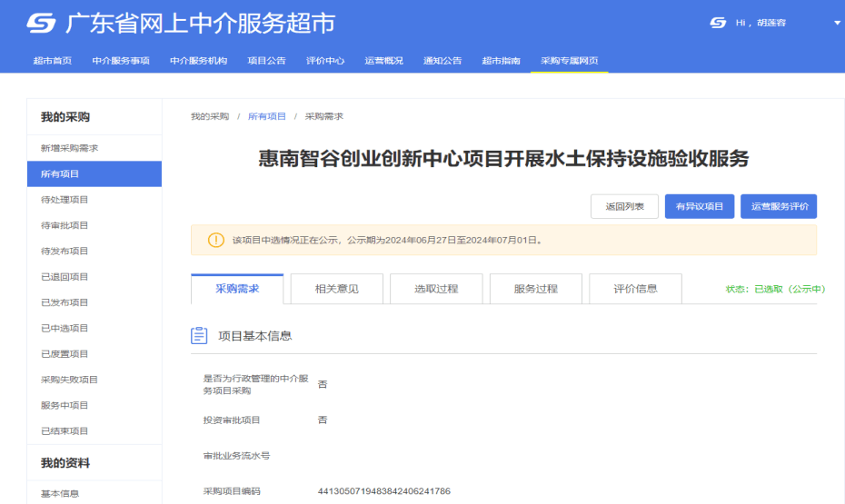The image size is (845, 504).
Task: Open the 评价信息 tab
Action: pyautogui.click(x=635, y=289)
